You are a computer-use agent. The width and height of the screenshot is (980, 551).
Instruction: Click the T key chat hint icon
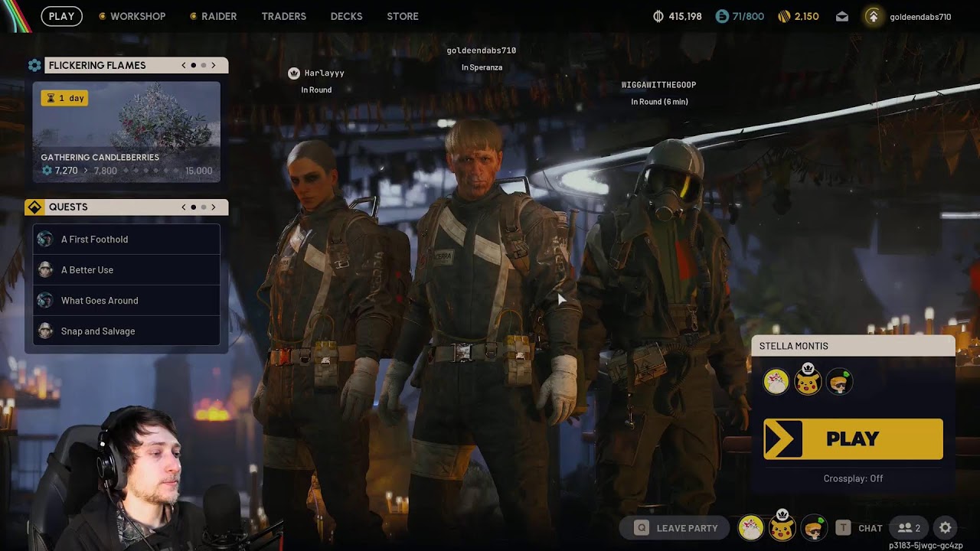coord(843,528)
